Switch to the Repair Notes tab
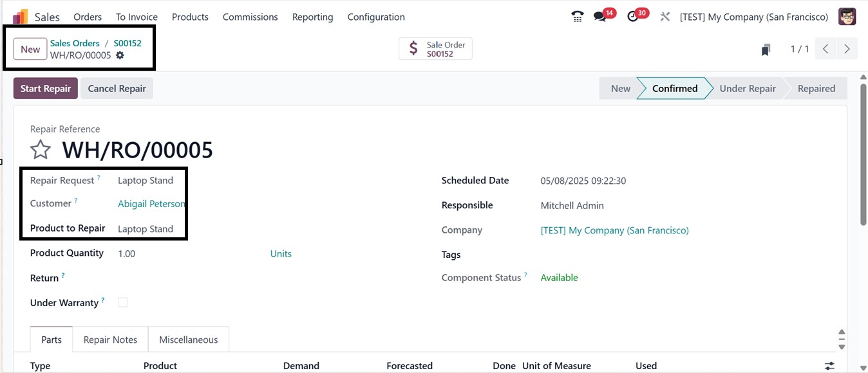Viewport: 868px width, 373px height. tap(110, 340)
